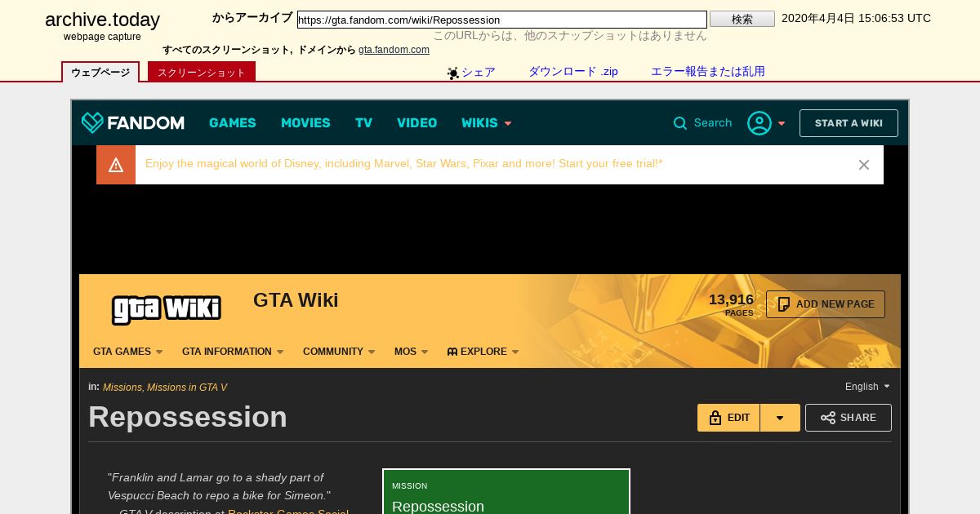Click the 検索 search button
Viewport: 980px width, 514px height.
pos(742,19)
